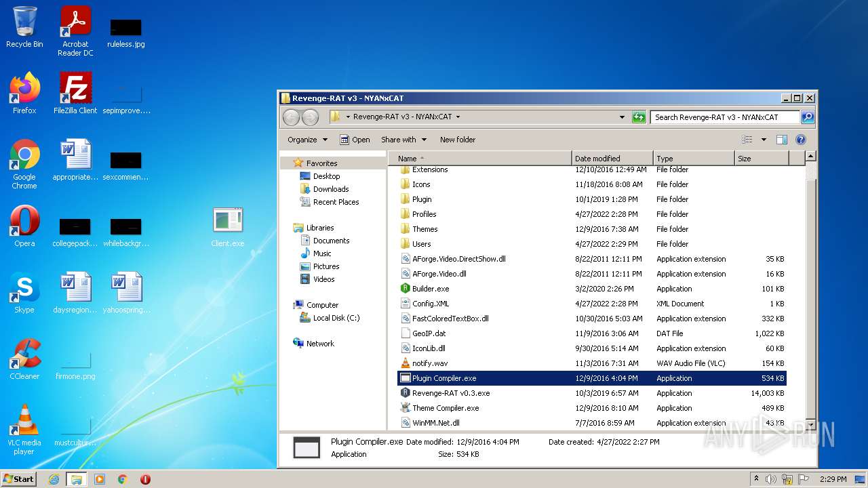Click the New folder button
The width and height of the screenshot is (868, 488).
pos(457,140)
